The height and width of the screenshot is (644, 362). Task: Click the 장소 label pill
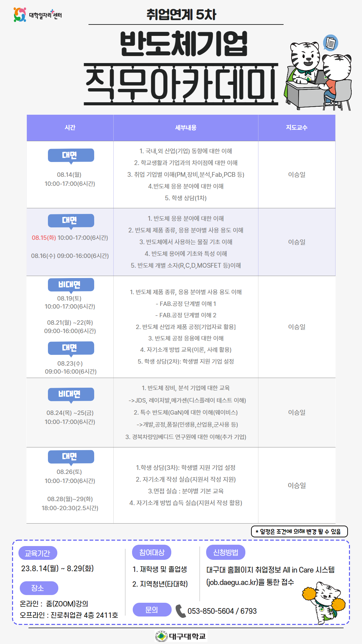pyautogui.click(x=39, y=588)
